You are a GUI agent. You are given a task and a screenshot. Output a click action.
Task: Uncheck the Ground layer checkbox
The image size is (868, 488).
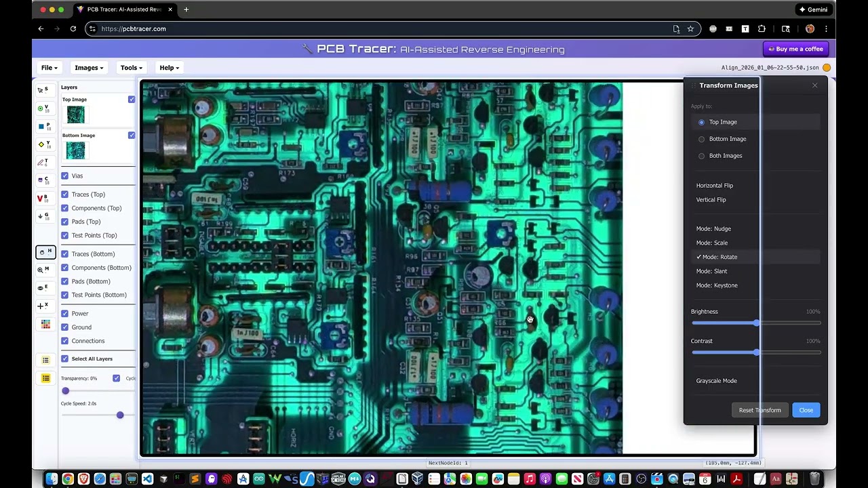(65, 327)
